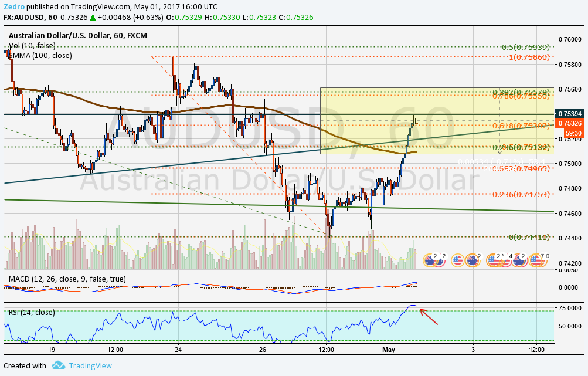The height and width of the screenshot is (376, 588).
Task: Click the 0.5(0.75939) Fibonacci level label
Action: pyautogui.click(x=526, y=48)
